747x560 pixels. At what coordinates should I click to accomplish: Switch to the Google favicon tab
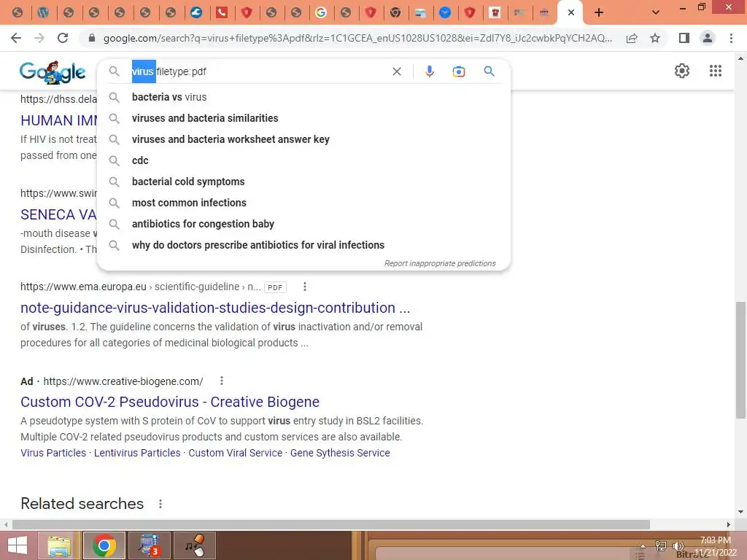click(321, 12)
